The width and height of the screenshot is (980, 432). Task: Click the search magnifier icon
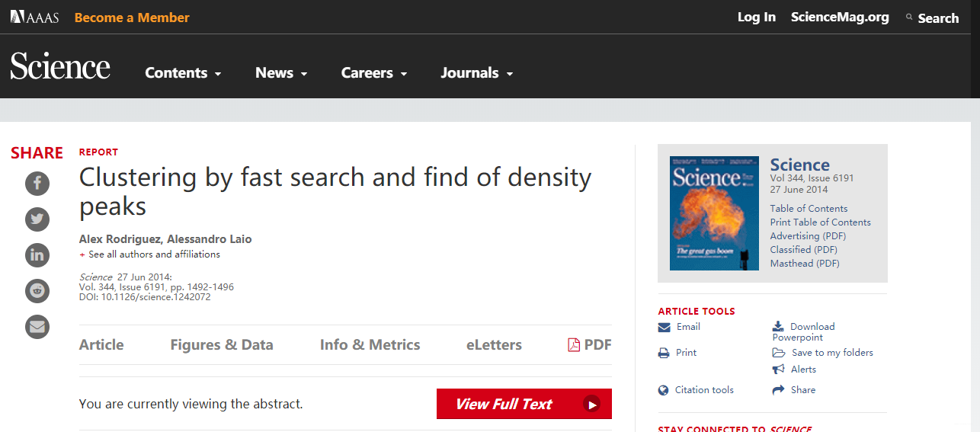909,18
